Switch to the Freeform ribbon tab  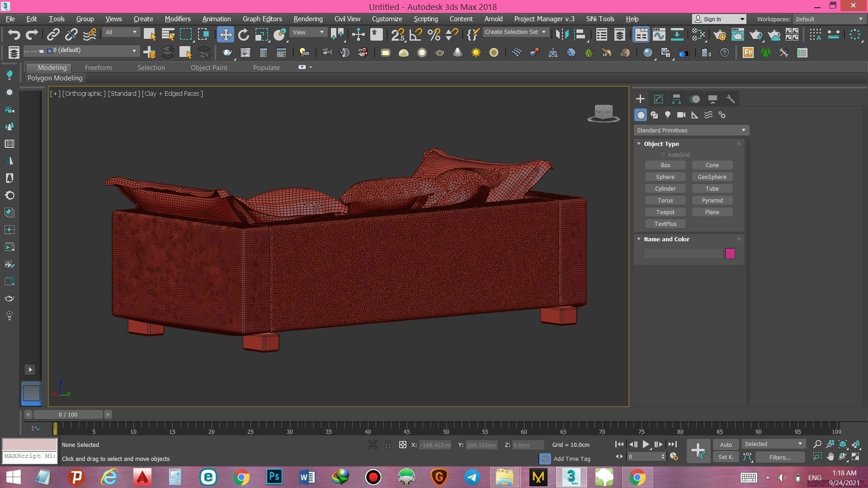coord(99,67)
